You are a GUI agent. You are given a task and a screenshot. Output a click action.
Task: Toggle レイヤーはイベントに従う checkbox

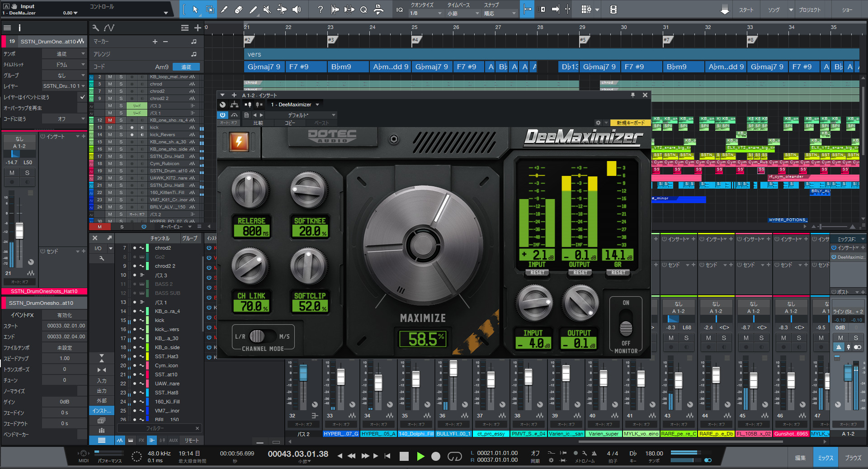(x=82, y=97)
